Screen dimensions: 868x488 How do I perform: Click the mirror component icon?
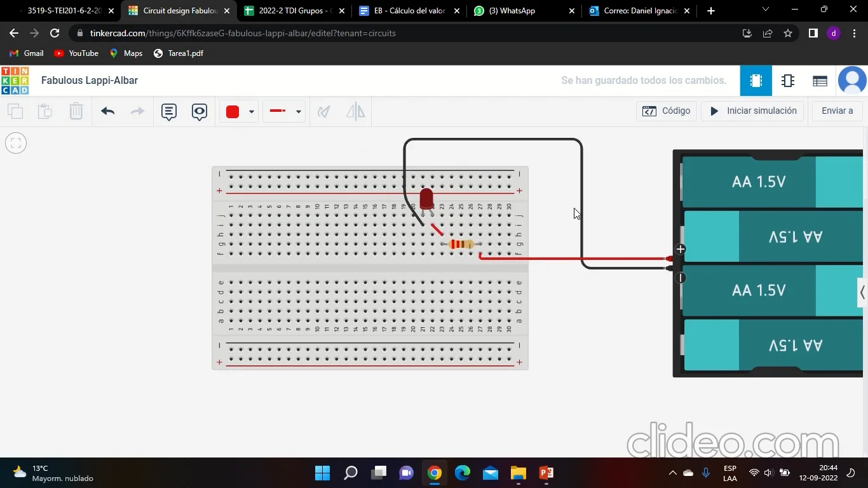point(356,112)
